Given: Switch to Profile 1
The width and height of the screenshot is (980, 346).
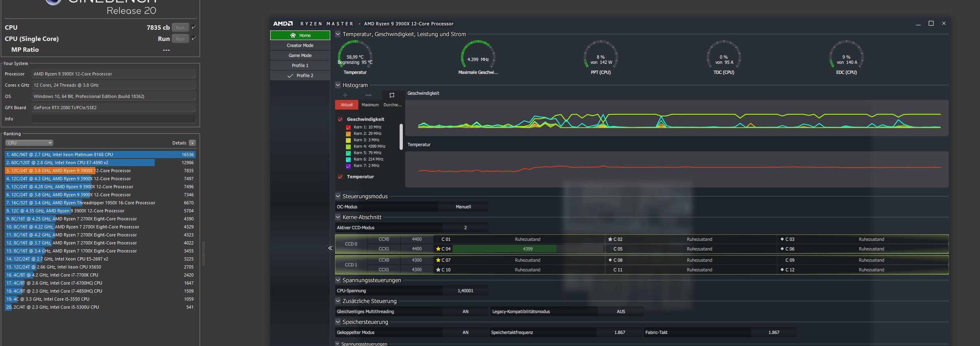Looking at the screenshot, I should click(x=300, y=65).
